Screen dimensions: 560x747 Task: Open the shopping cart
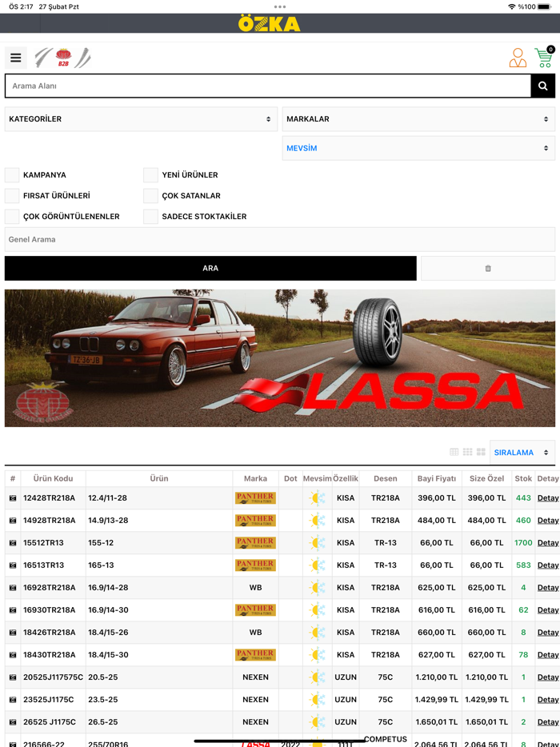pyautogui.click(x=544, y=58)
